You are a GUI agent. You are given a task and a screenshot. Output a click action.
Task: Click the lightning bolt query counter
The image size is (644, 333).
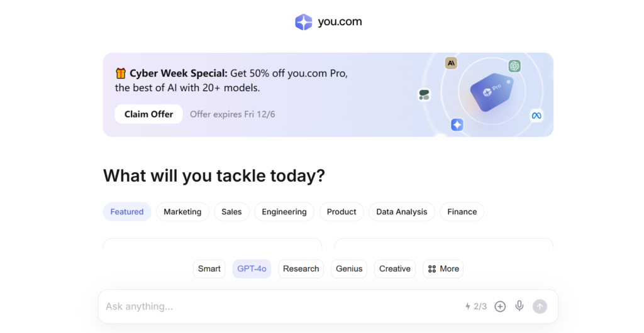click(x=475, y=307)
